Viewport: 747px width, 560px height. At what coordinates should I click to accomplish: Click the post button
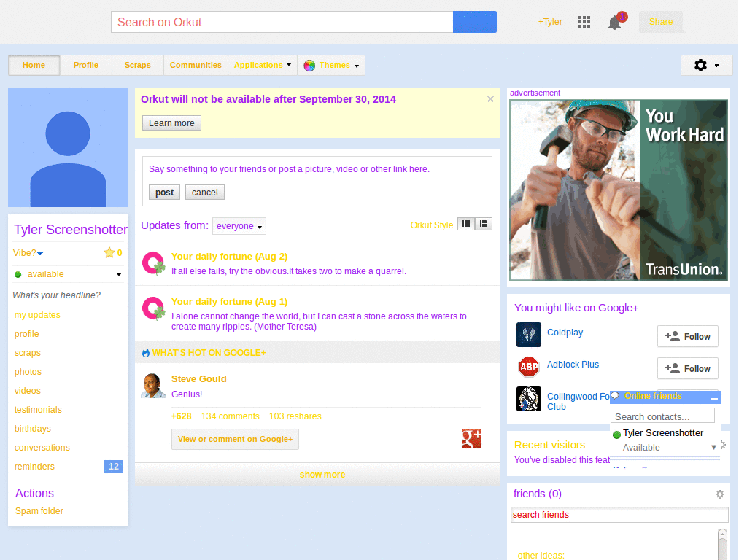(164, 192)
